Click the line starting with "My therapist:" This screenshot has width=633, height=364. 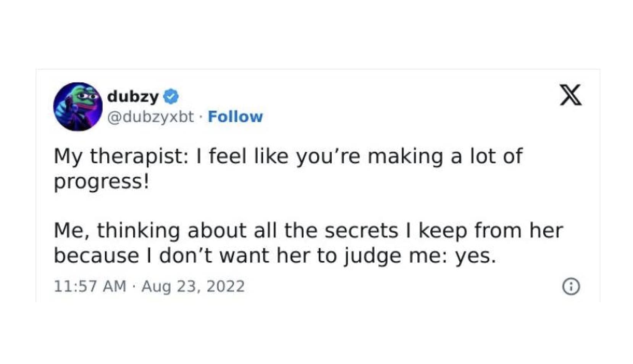288,156
